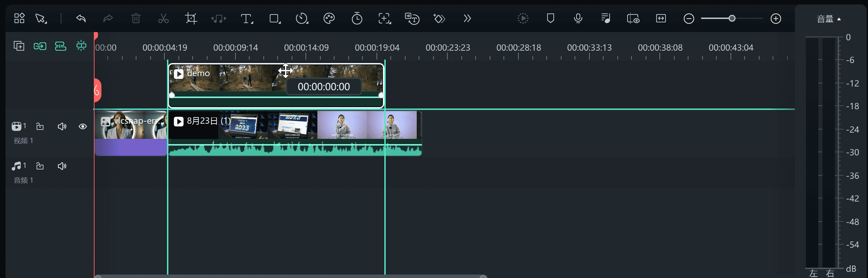Mute the 音频 1 audio track
This screenshot has height=278, width=868.
[x=62, y=166]
